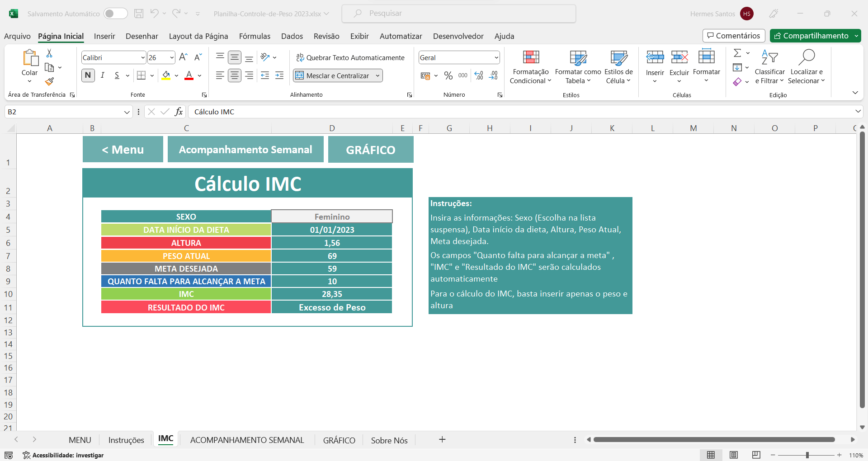Click the save disk icon
This screenshot has width=868, height=461.
tap(139, 14)
